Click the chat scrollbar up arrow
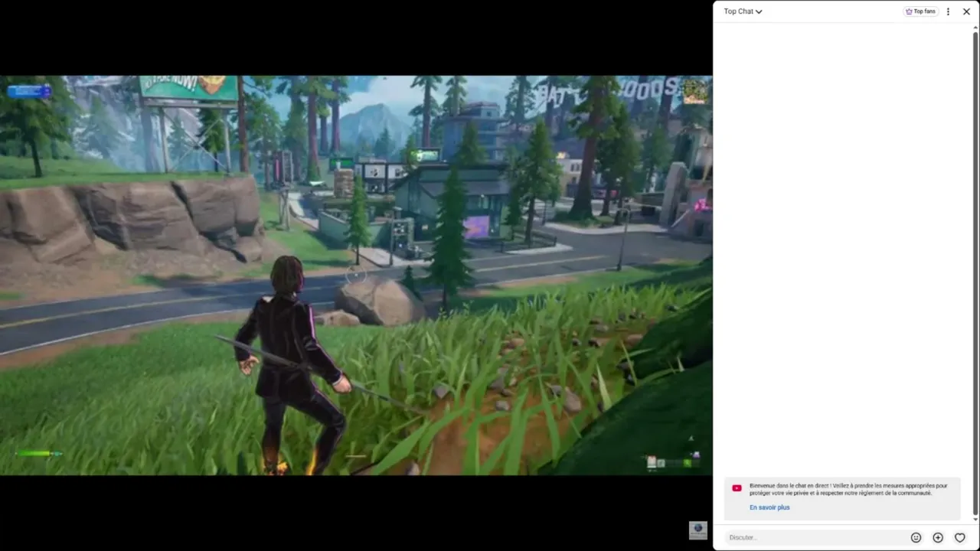The height and width of the screenshot is (551, 980). pos(975,28)
